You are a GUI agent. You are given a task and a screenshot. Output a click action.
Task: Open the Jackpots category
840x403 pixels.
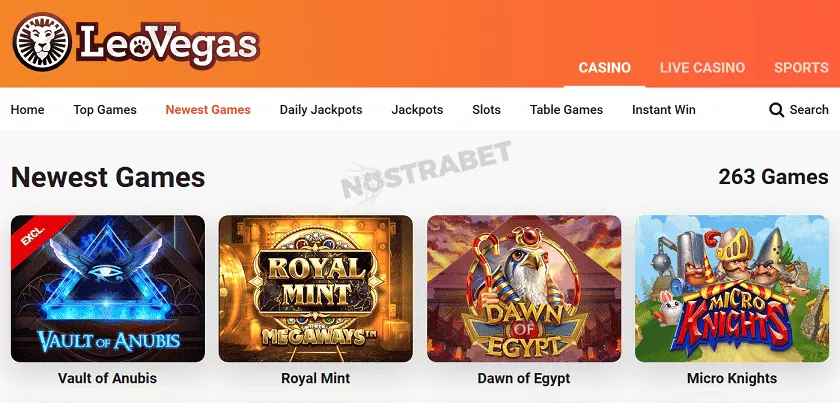pyautogui.click(x=417, y=110)
